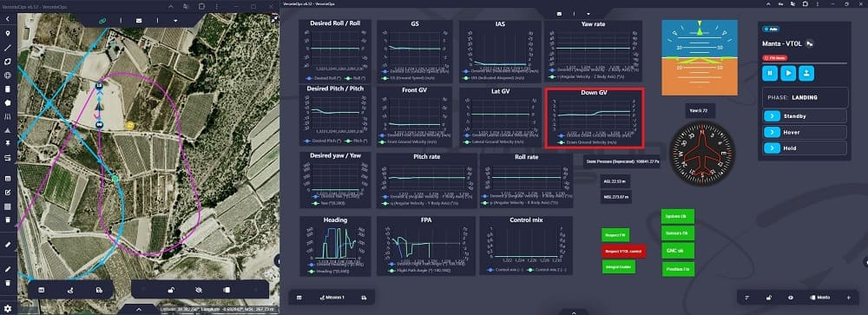Click the globe icon in the left sidebar
Image resolution: width=868 pixels, height=315 pixels.
click(8, 75)
